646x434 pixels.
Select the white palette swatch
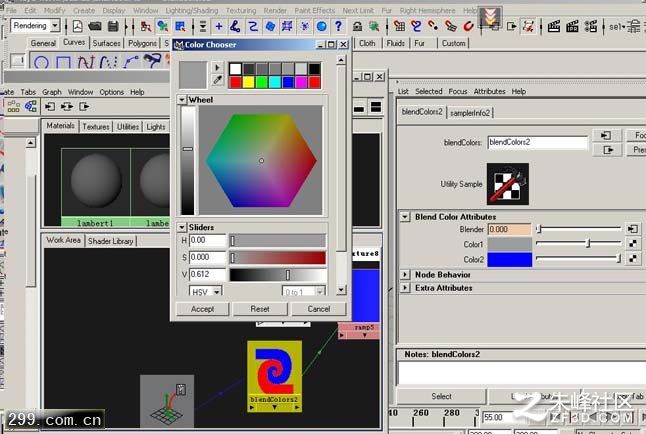(x=235, y=69)
